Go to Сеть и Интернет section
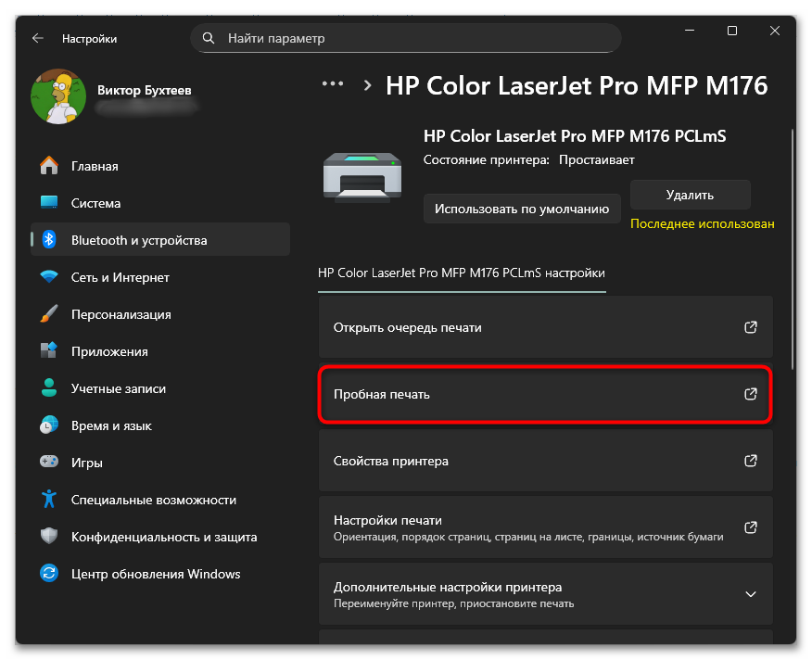Screen dimensions: 812x660 point(160,276)
